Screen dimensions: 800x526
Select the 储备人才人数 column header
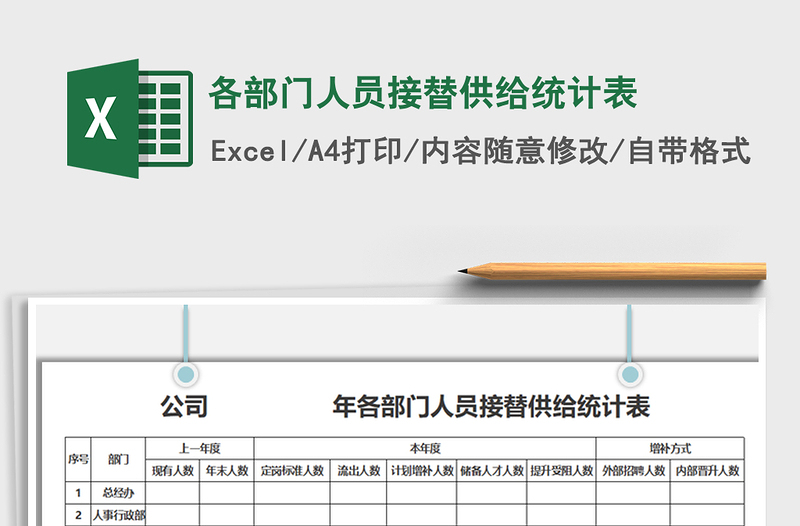pyautogui.click(x=492, y=470)
